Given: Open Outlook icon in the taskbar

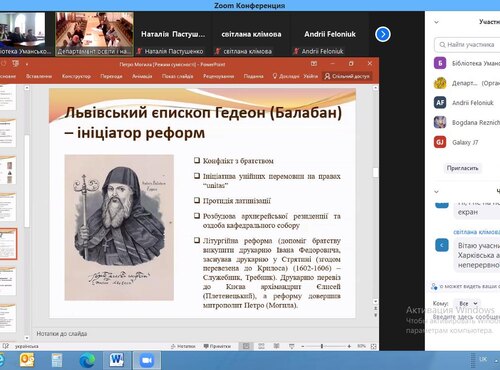Looking at the screenshot, I should tap(27, 360).
